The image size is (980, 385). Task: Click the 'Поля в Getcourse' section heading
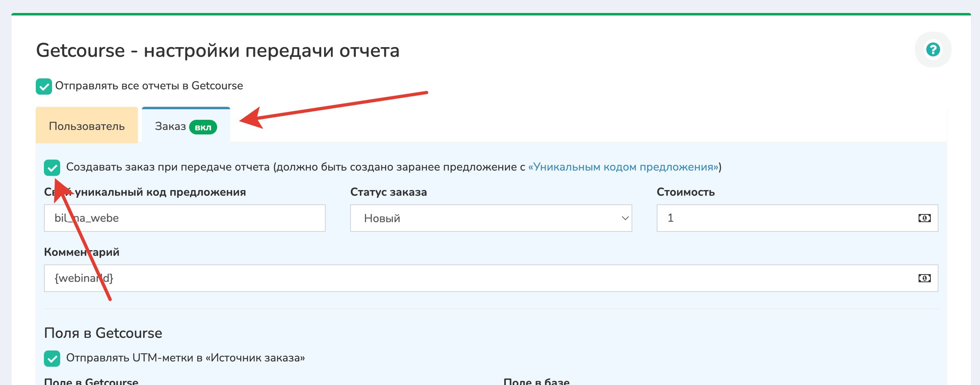click(103, 333)
